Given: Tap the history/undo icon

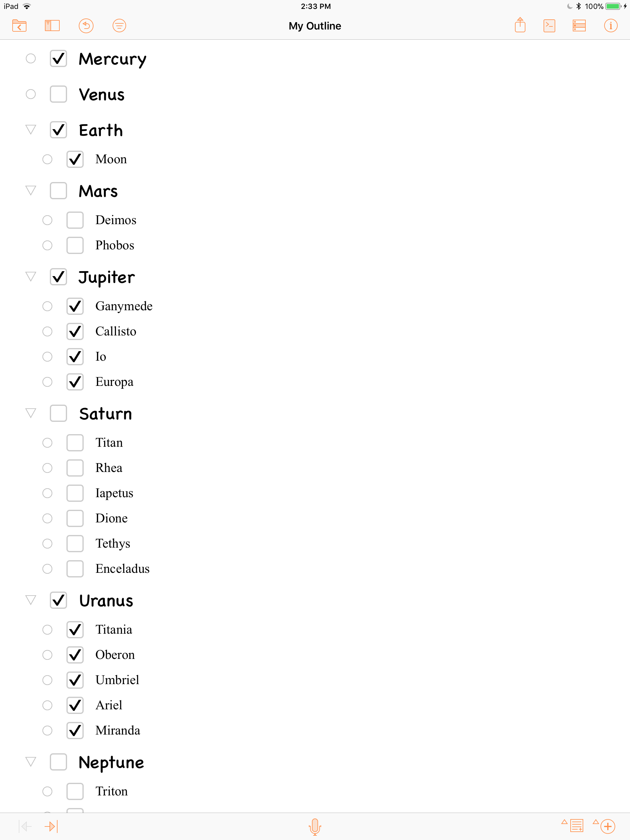Looking at the screenshot, I should point(86,25).
